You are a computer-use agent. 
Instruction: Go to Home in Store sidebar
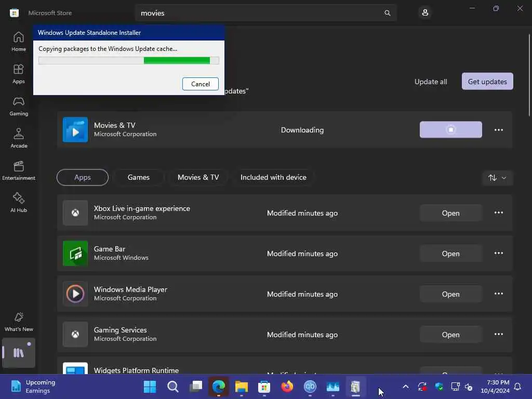pyautogui.click(x=18, y=42)
